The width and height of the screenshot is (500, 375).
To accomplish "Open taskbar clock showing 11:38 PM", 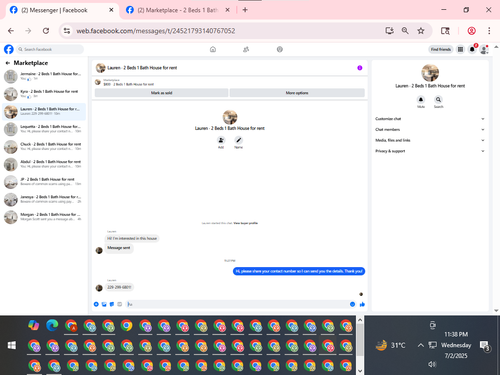I will click(456, 345).
